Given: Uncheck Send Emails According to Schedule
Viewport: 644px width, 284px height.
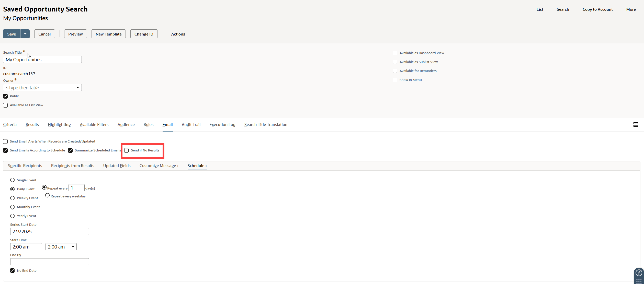Looking at the screenshot, I should (x=5, y=150).
